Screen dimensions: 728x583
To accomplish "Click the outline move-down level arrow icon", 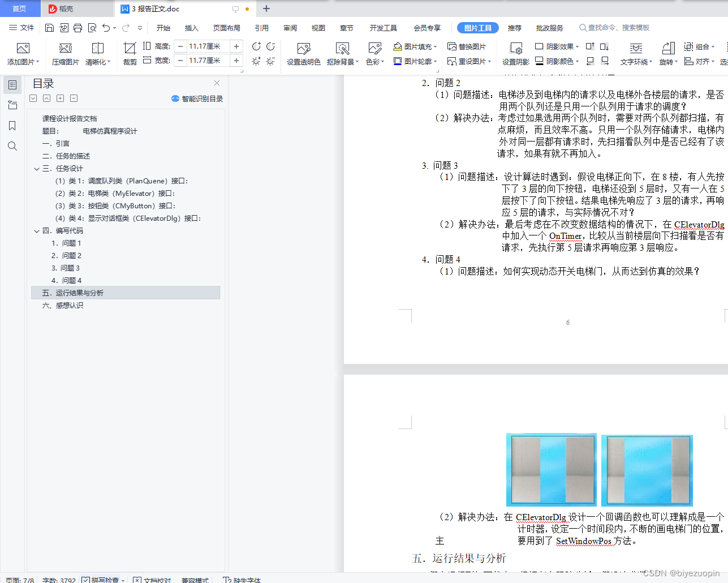I will pos(33,98).
